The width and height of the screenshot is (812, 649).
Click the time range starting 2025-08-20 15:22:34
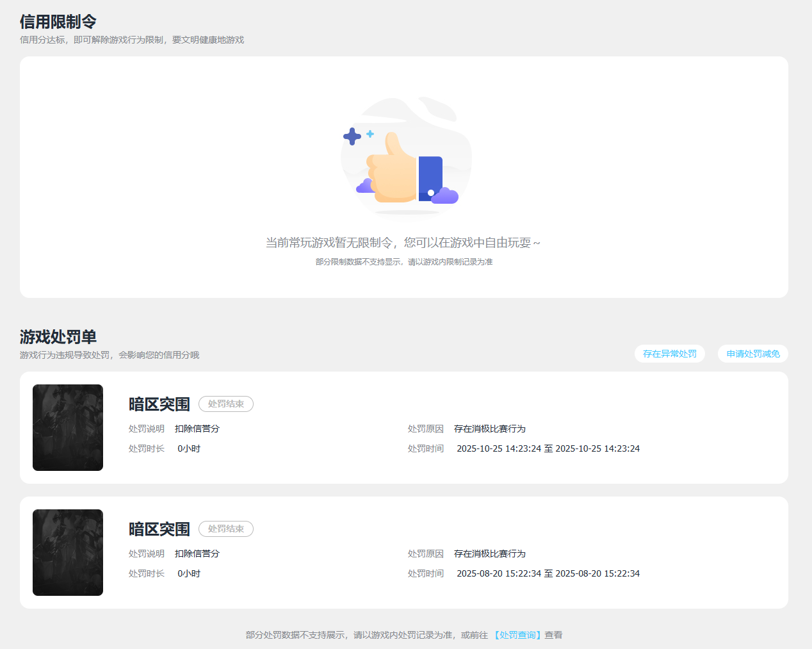tap(548, 573)
